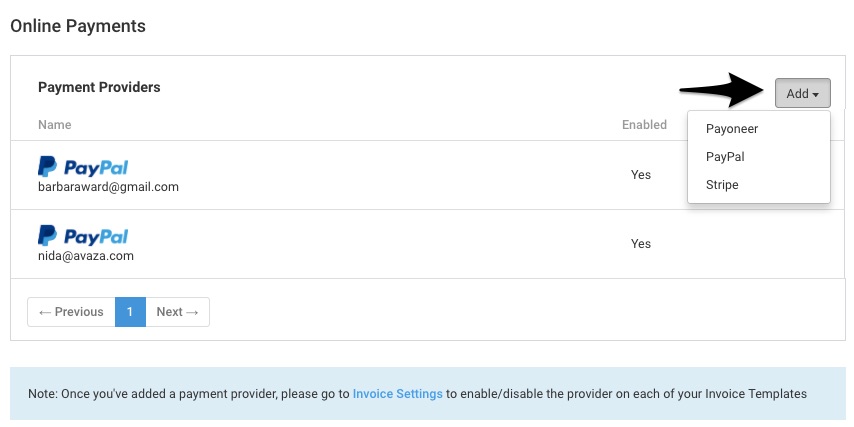This screenshot has width=854, height=427.
Task: Click the PayPal logo for nida@avaza.com
Action: [83, 236]
